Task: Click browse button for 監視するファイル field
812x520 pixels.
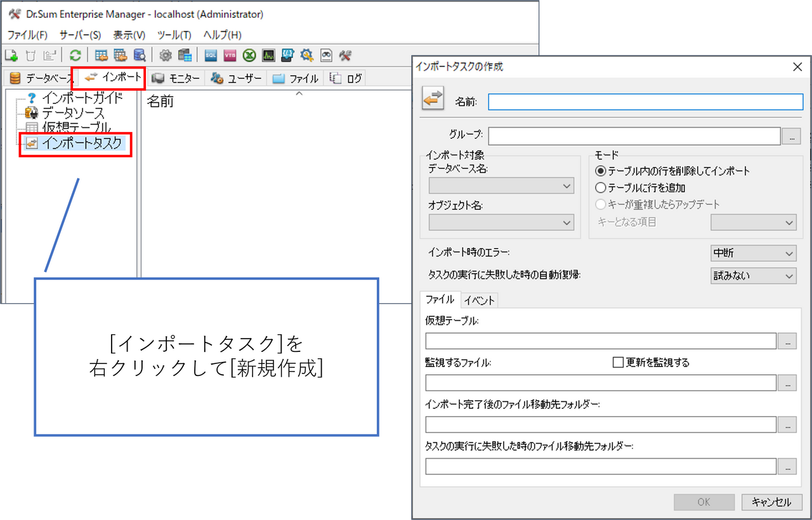Action: 787,383
